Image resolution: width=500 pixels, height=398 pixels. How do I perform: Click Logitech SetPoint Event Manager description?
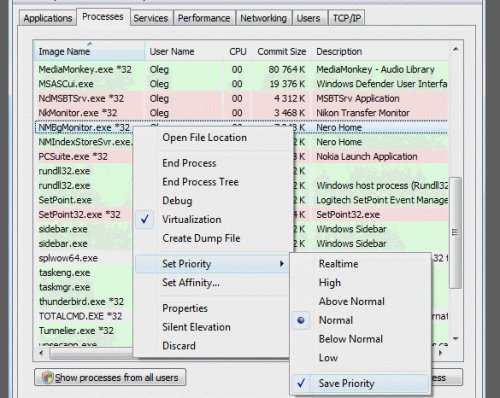coord(382,200)
